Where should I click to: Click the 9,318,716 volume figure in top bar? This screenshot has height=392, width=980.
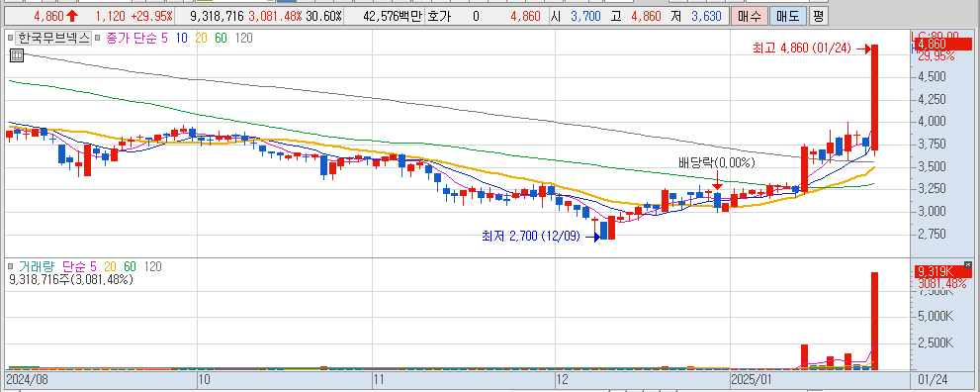[x=217, y=16]
